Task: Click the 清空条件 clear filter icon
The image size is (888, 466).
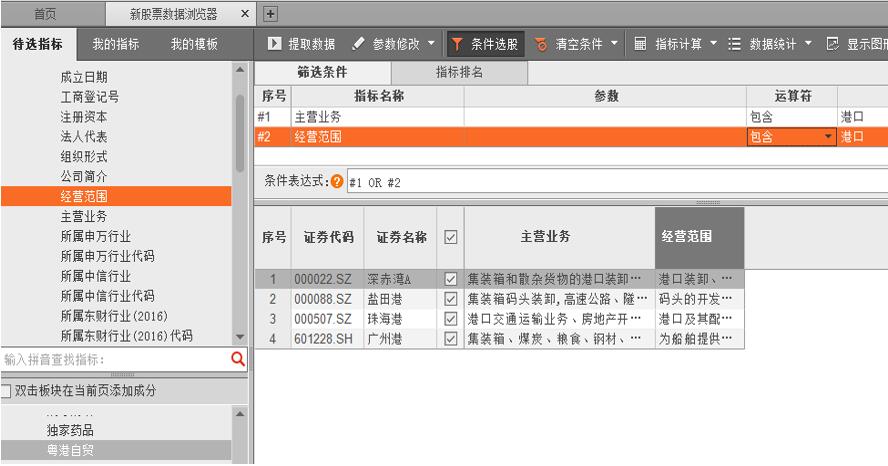Action: (x=541, y=44)
